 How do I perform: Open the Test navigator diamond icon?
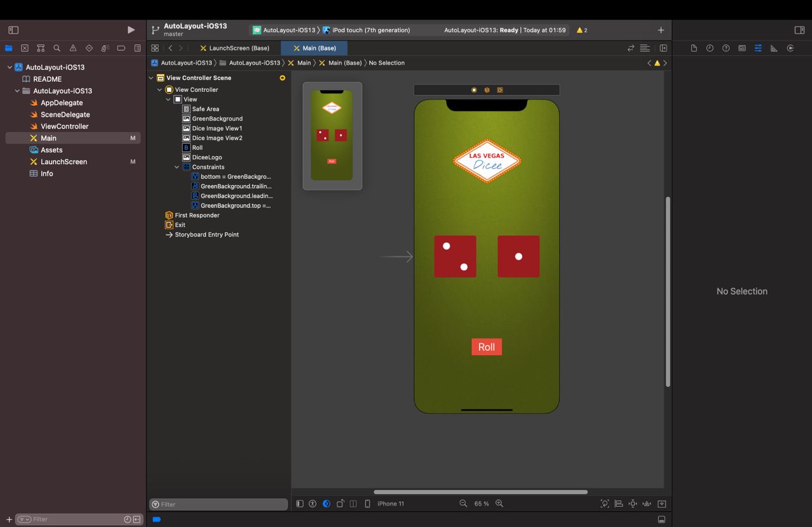pyautogui.click(x=89, y=48)
